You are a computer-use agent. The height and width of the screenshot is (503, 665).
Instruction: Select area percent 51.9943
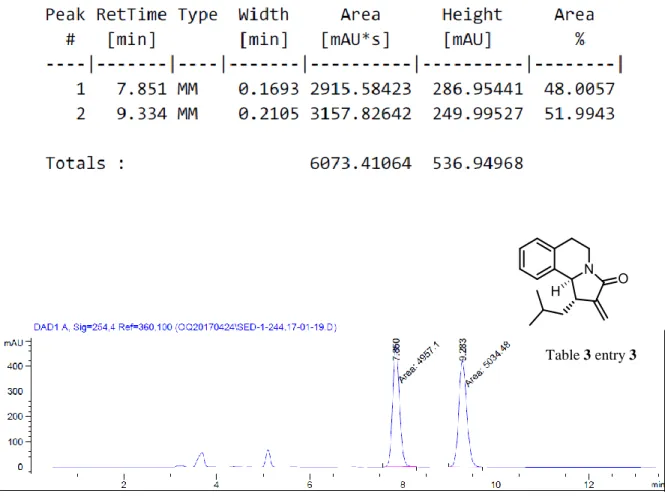point(579,114)
